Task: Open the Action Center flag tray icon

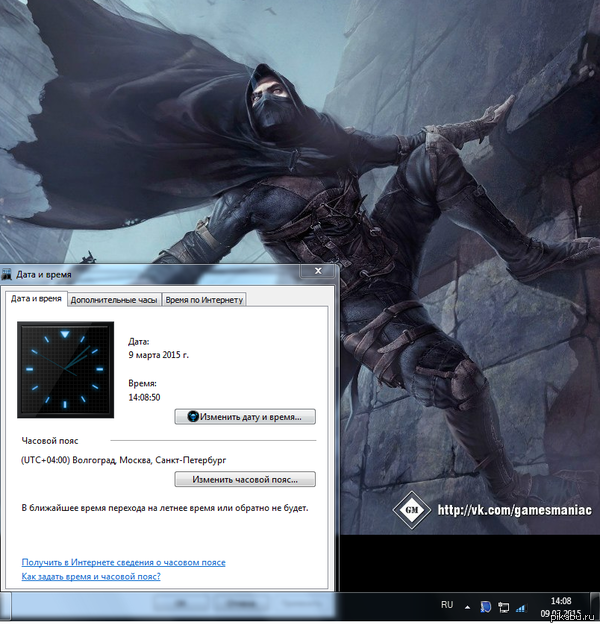Action: pyautogui.click(x=485, y=607)
